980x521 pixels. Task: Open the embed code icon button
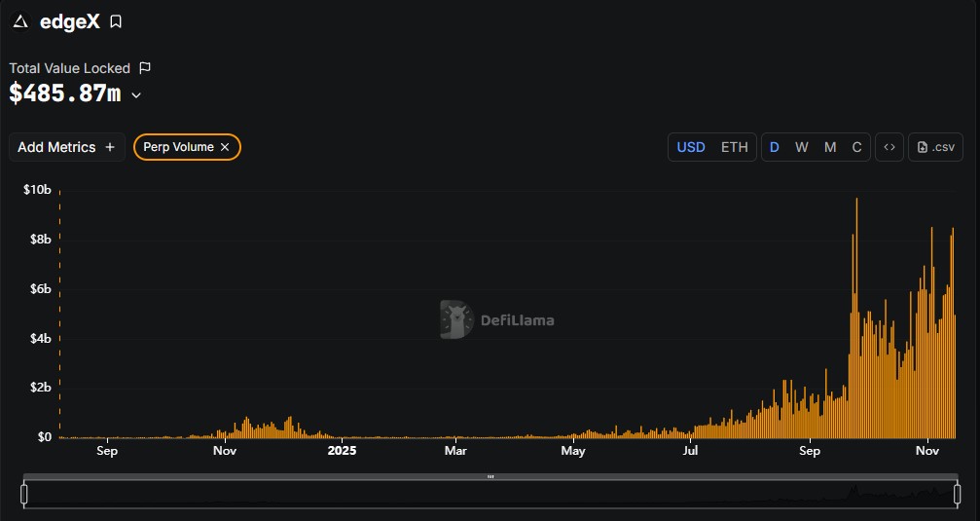point(889,147)
